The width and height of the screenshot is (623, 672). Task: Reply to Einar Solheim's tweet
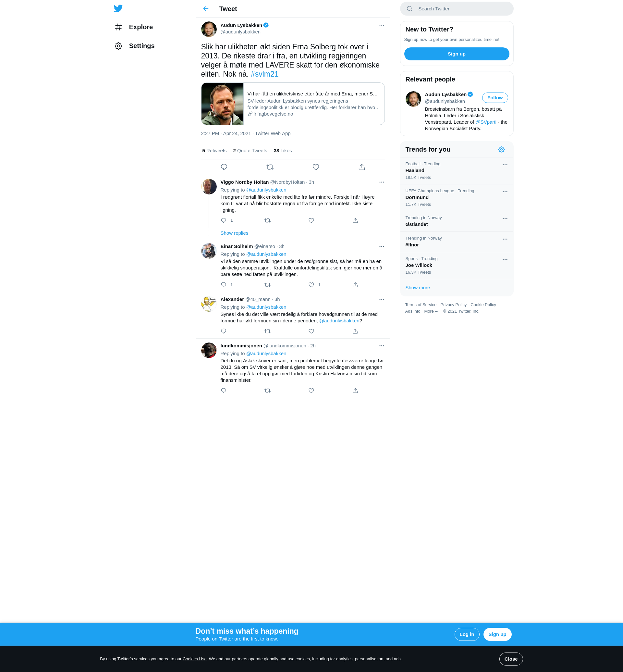[224, 285]
